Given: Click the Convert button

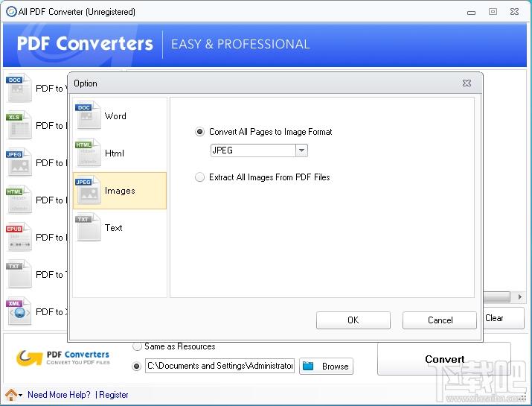Looking at the screenshot, I should 444,359.
